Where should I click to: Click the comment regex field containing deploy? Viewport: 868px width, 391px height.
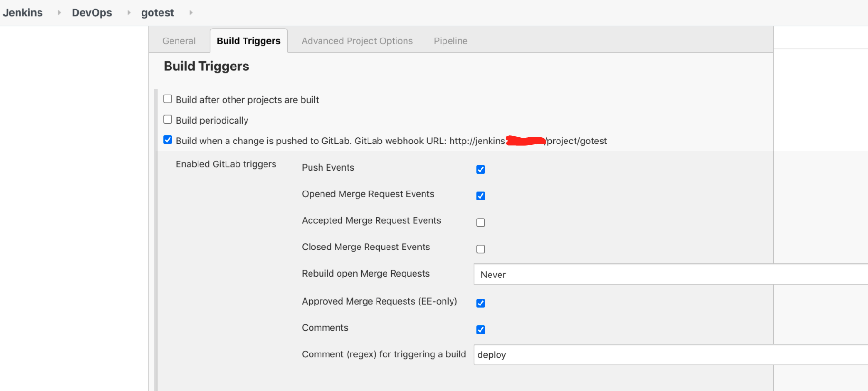(x=570, y=355)
